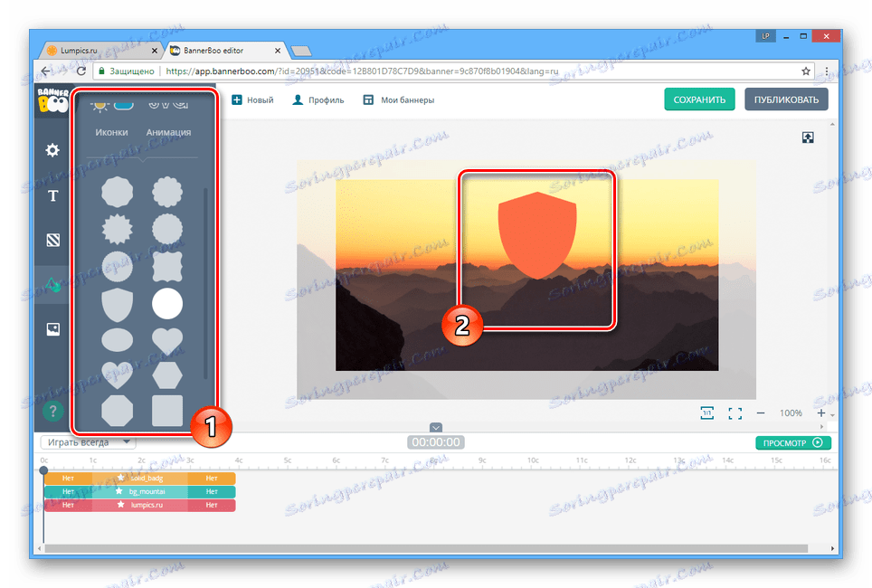The width and height of the screenshot is (872, 588).
Task: Open the Иконки category
Action: [x=111, y=132]
